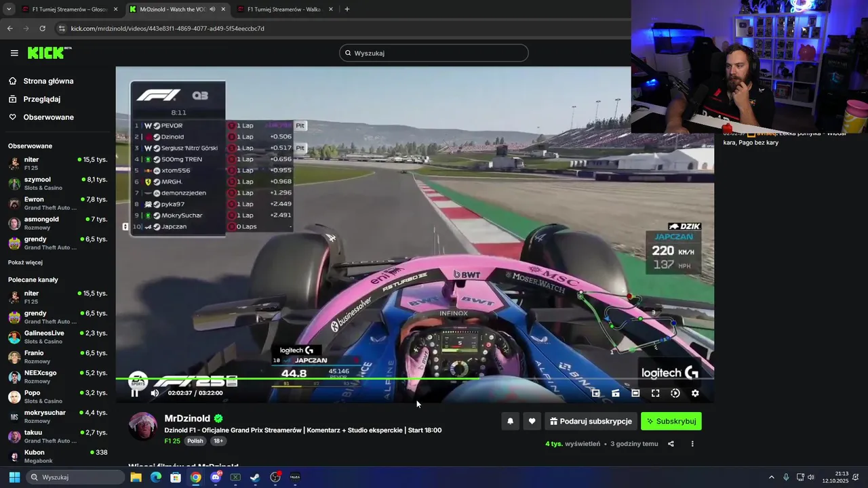Click the KICK logo
868x488 pixels.
(x=49, y=53)
